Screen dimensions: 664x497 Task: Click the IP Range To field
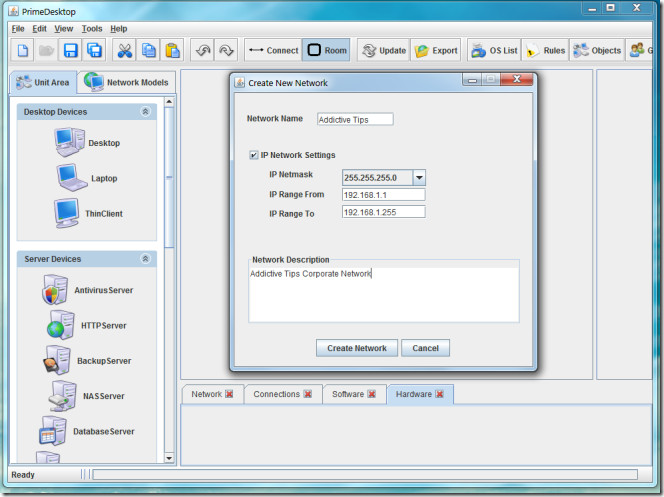383,212
